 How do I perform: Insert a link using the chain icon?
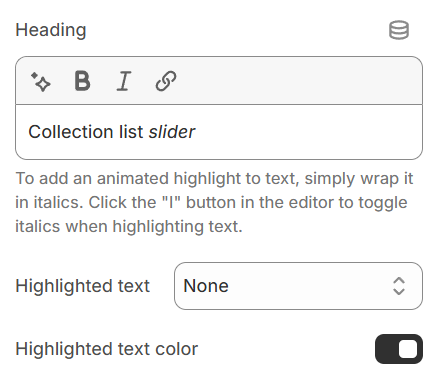coord(166,81)
